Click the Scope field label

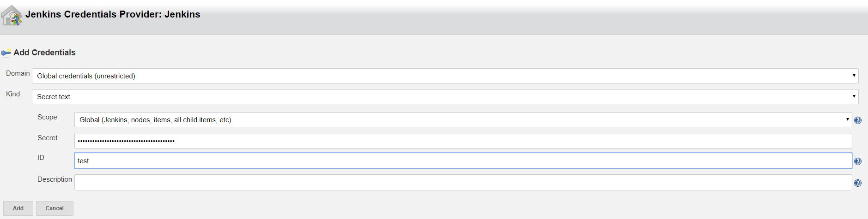[x=47, y=117]
